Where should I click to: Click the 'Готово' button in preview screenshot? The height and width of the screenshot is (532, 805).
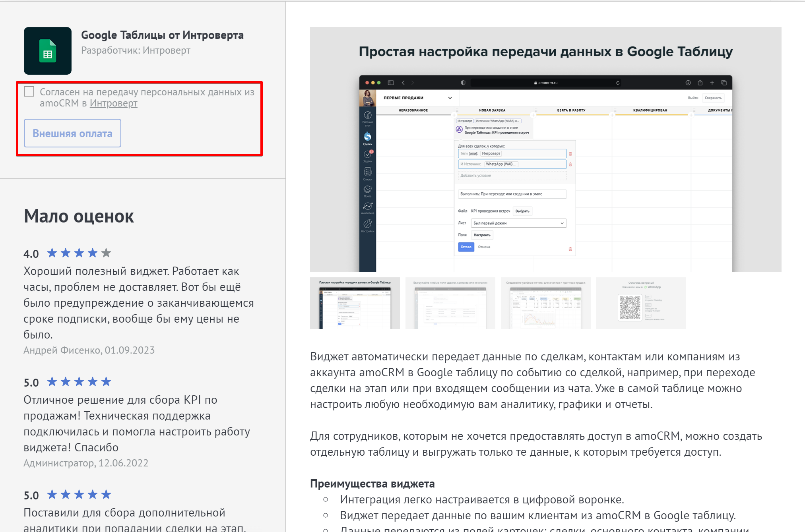click(466, 247)
